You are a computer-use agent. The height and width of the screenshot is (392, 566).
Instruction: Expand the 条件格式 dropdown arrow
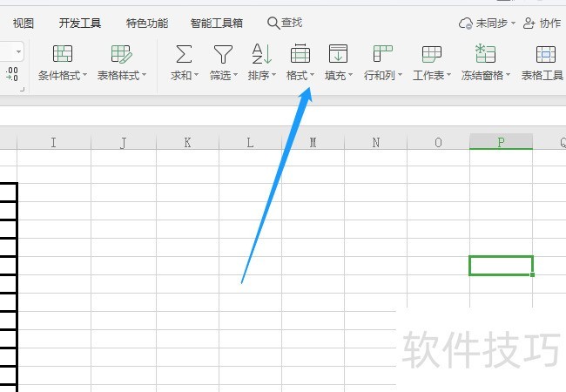click(85, 75)
